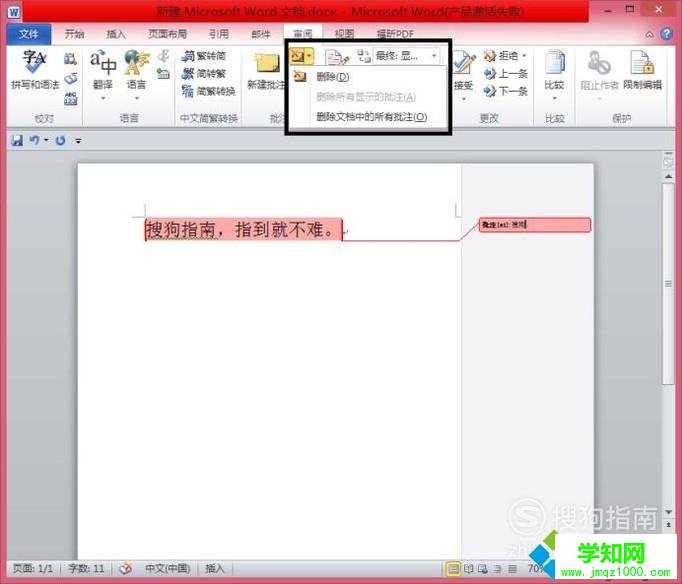The width and height of the screenshot is (682, 584).
Task: Open the thesaurus icon in 校对 group
Action: tap(70, 79)
